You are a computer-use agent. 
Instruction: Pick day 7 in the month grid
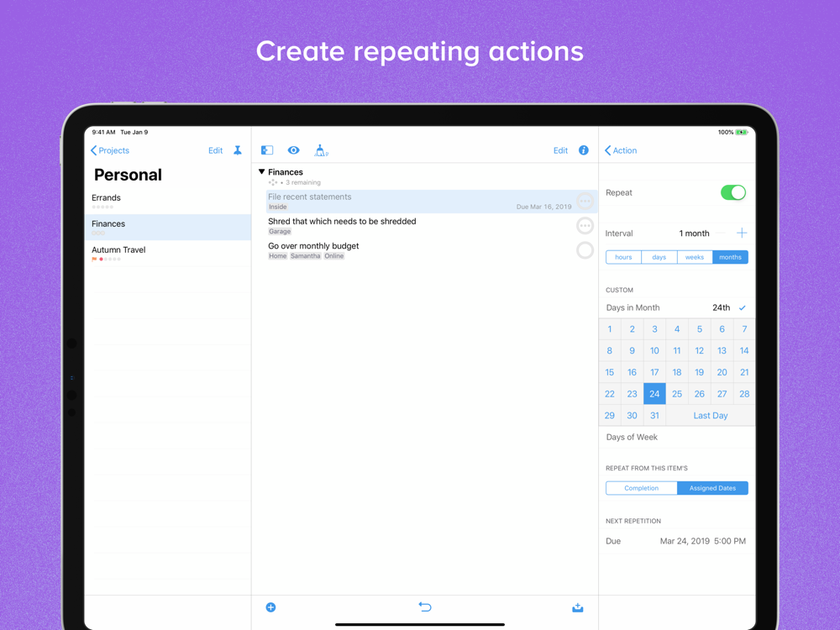(x=744, y=329)
